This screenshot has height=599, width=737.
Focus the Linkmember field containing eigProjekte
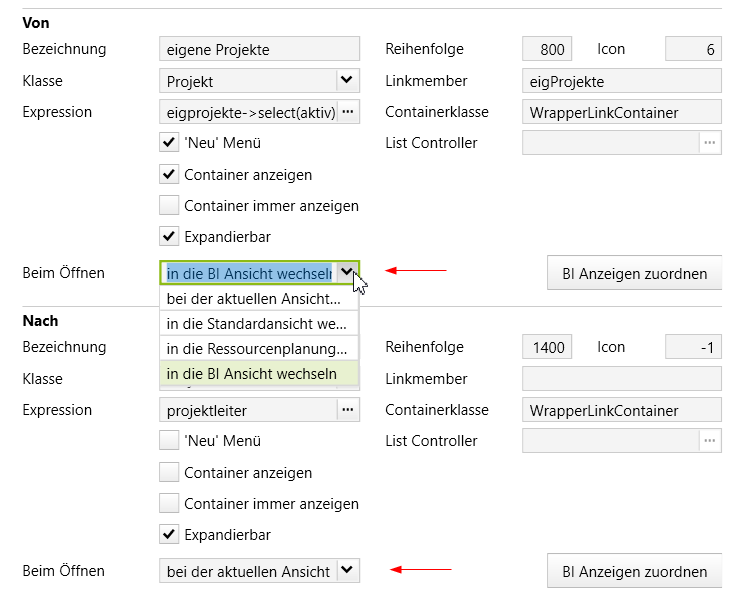click(622, 81)
